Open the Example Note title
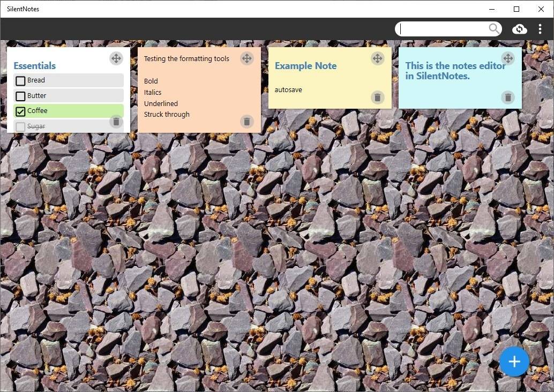Screen dimensions: 554x392 coord(305,66)
